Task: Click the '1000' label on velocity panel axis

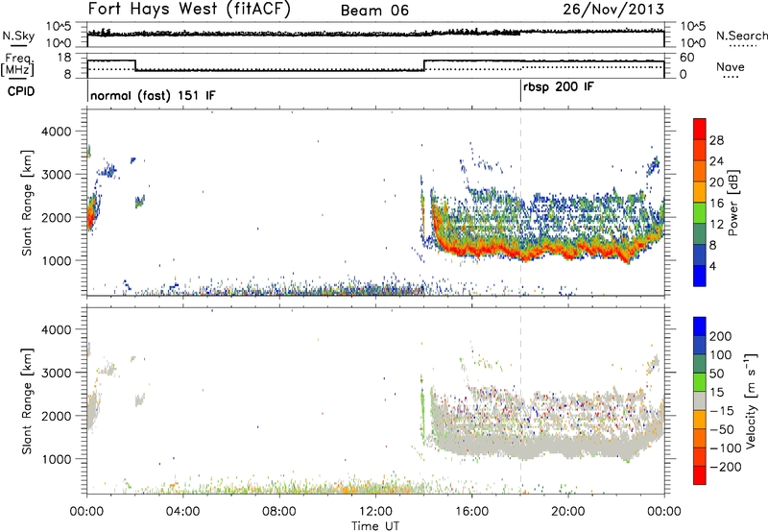Action: click(57, 459)
